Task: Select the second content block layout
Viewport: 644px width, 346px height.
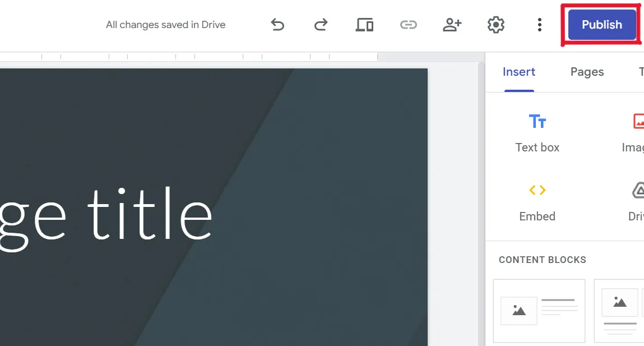Action: 619,311
